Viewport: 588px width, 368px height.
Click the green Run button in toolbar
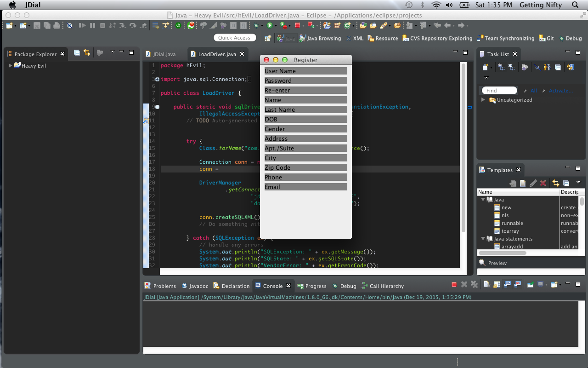(x=269, y=25)
